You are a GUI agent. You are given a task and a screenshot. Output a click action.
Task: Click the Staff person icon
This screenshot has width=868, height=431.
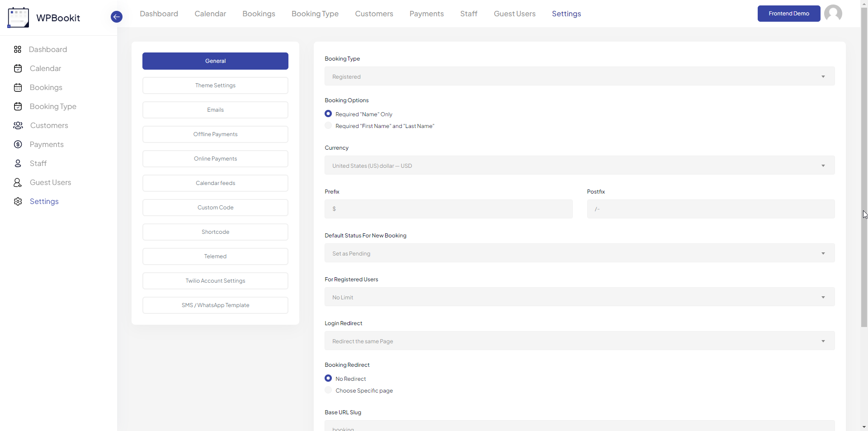pos(18,163)
